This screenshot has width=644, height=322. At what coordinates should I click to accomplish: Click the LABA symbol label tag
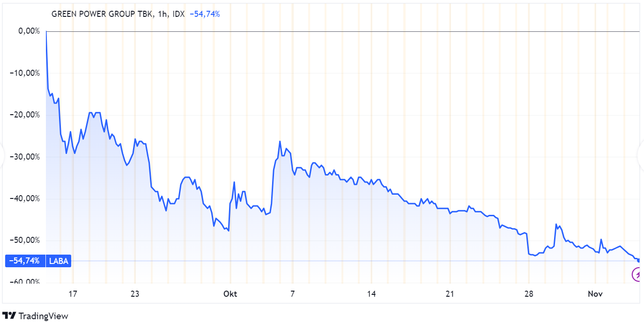click(59, 261)
